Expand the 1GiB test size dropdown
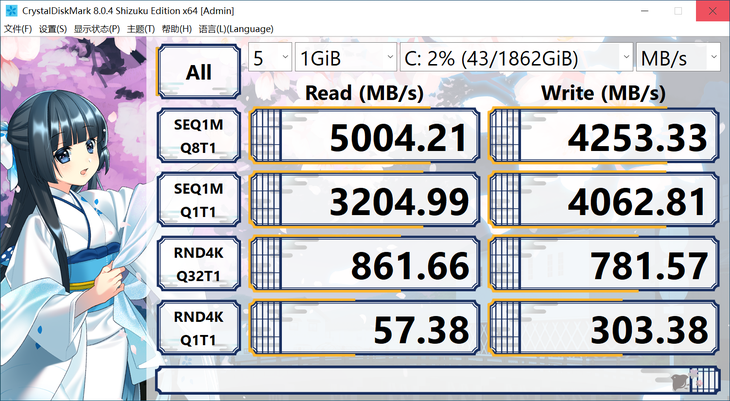 (346, 58)
